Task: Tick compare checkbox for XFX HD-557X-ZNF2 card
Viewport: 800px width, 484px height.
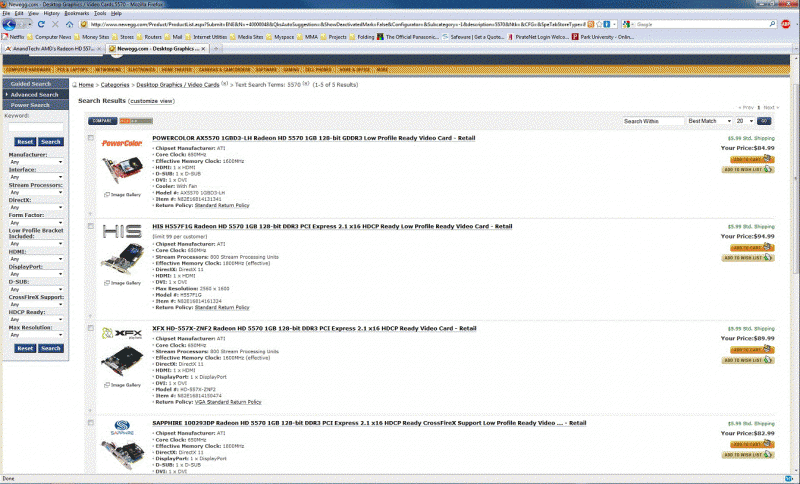Action: click(91, 328)
